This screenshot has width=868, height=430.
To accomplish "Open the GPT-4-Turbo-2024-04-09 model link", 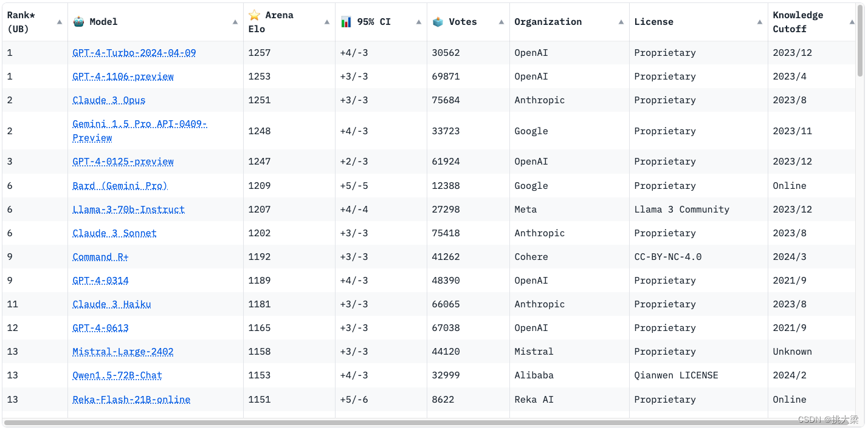I will 134,53.
